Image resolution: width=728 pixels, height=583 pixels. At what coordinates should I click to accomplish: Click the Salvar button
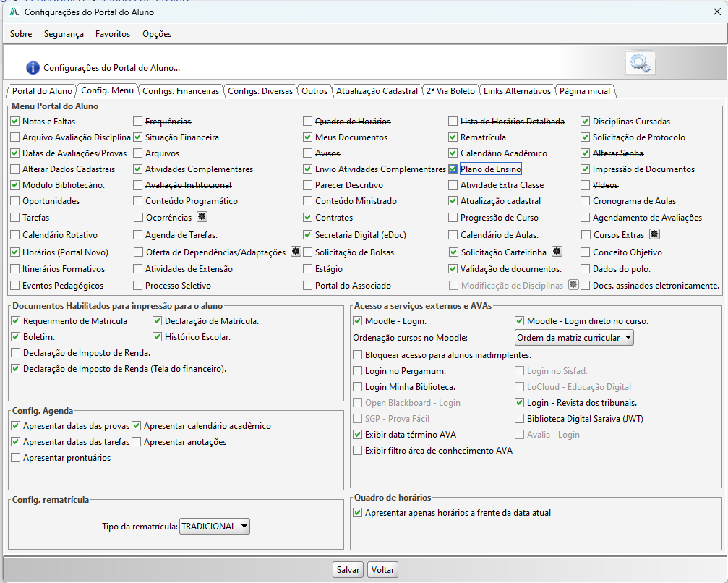(348, 569)
